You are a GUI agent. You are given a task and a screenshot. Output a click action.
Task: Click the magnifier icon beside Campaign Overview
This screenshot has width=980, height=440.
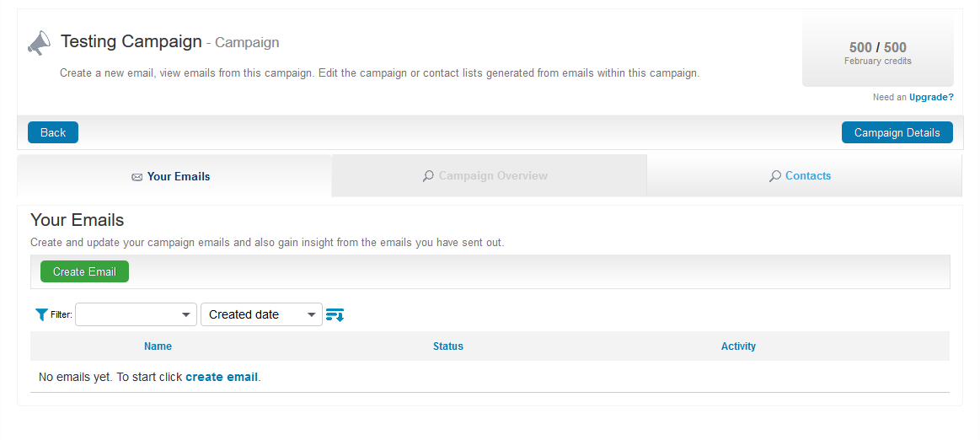428,176
